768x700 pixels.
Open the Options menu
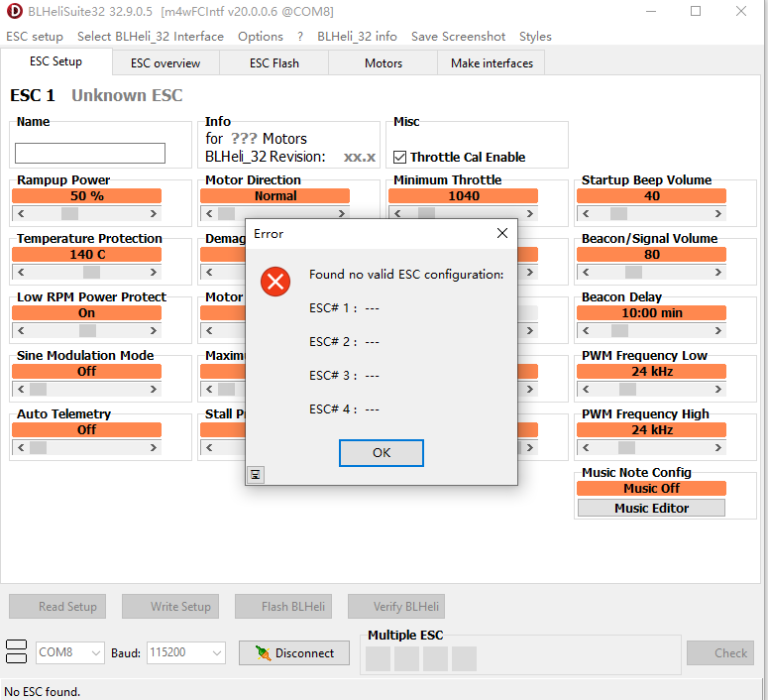point(260,37)
